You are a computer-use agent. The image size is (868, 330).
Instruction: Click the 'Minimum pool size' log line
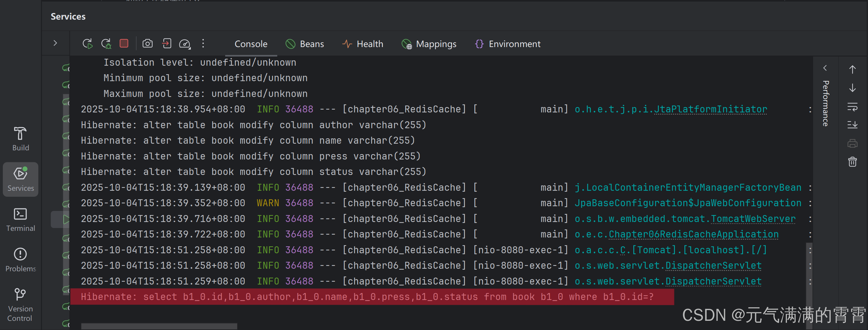205,78
